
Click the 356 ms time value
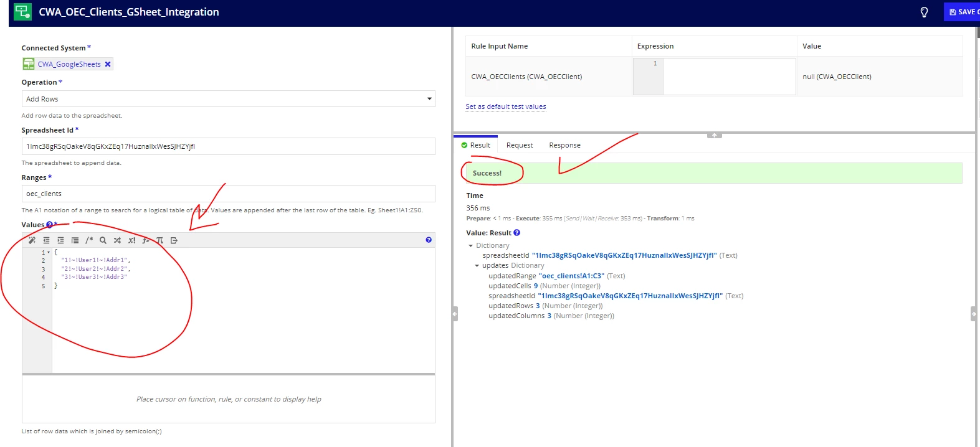point(478,208)
